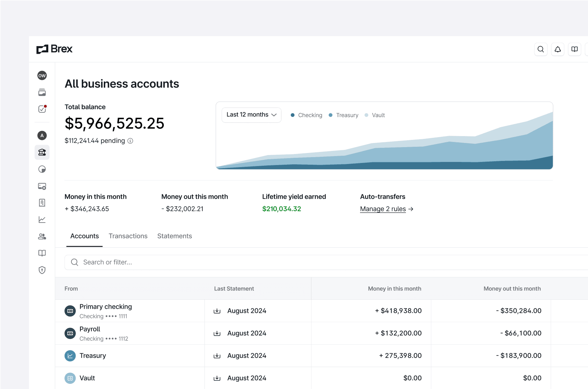
Task: Open the shield security icon in the sidebar
Action: (x=42, y=270)
